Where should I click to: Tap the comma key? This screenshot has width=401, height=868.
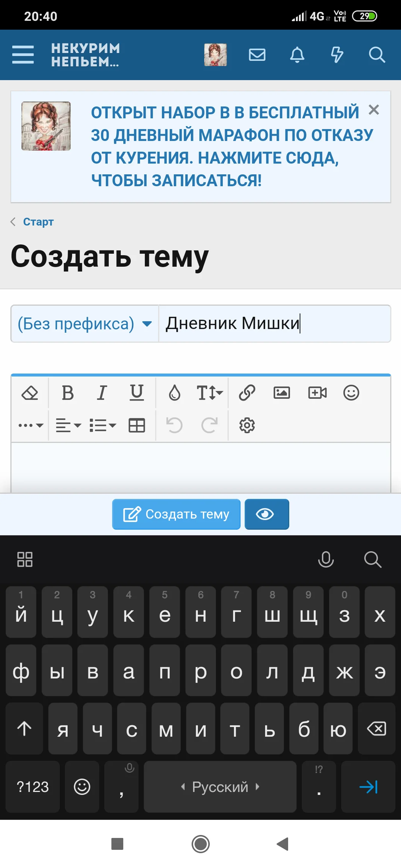pyautogui.click(x=121, y=787)
